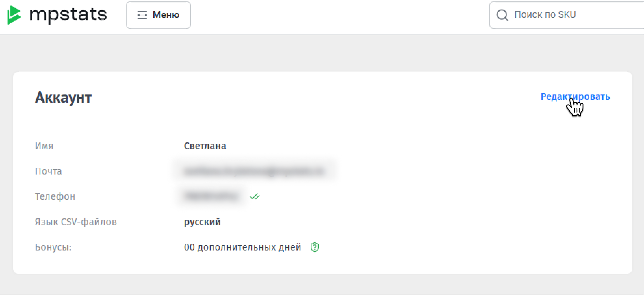The width and height of the screenshot is (644, 295).
Task: Click the Аккаунт heading
Action: click(63, 98)
